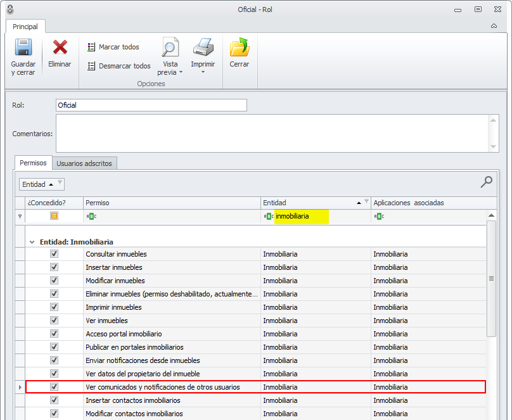Click the Guardar y cerrar save icon
This screenshot has height=420, width=512.
(23, 48)
